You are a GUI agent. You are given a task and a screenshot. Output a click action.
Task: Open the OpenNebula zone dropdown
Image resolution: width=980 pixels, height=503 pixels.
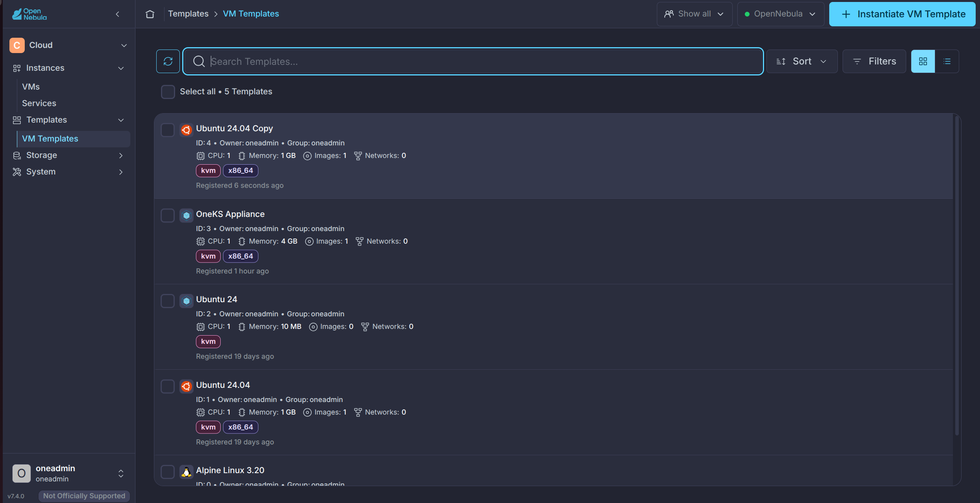coord(781,14)
